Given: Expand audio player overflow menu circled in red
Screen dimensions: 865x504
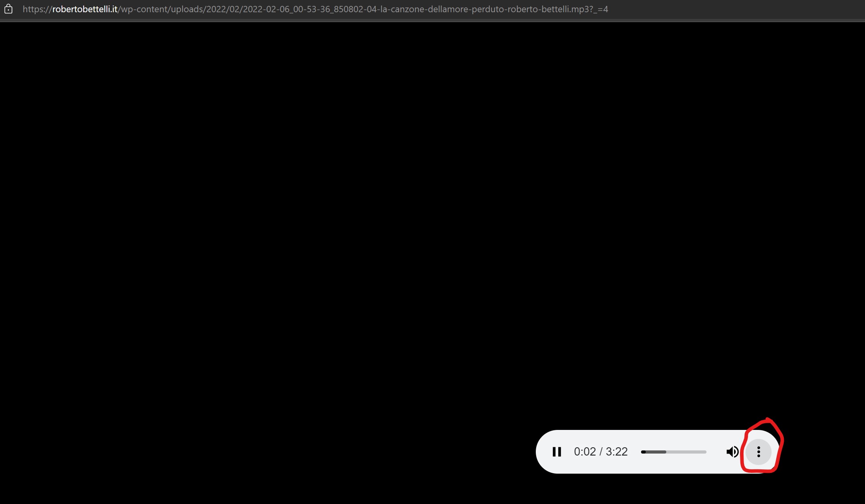Looking at the screenshot, I should pyautogui.click(x=758, y=452).
